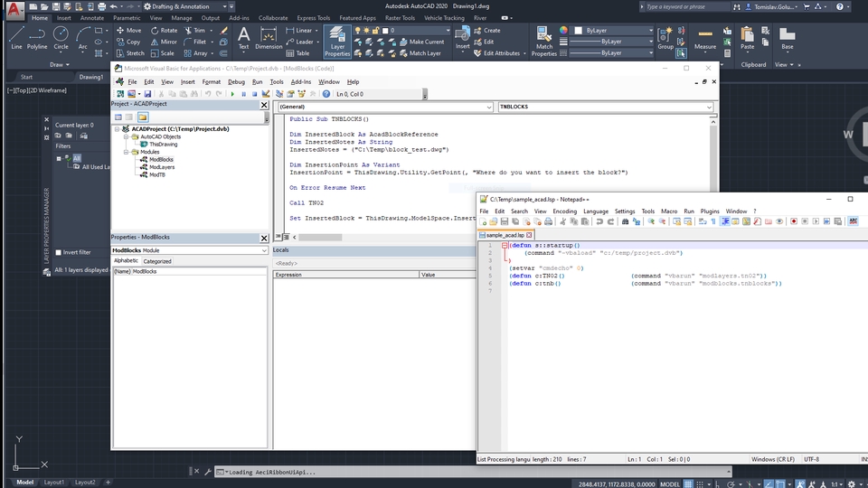Switch to the Categorized properties tab
The height and width of the screenshot is (488, 868).
click(157, 261)
